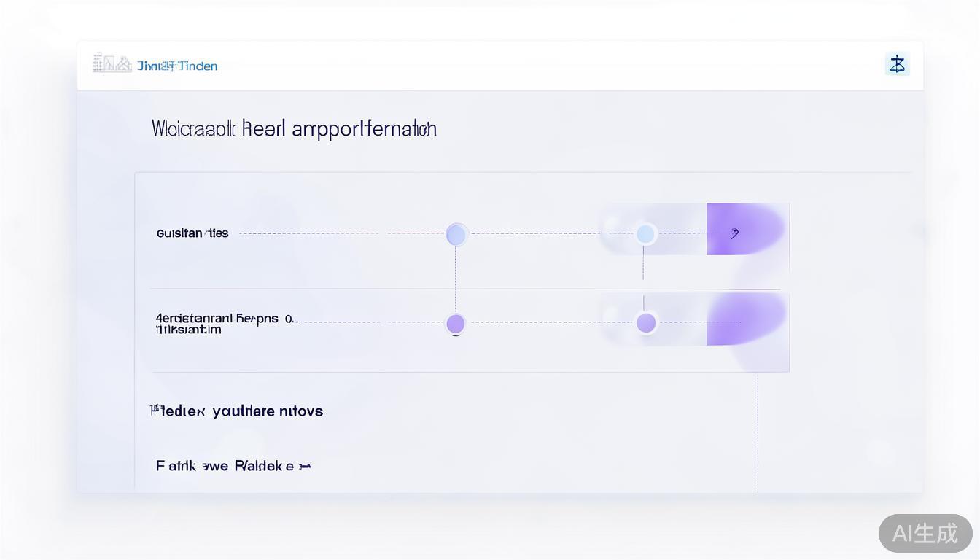Click the 0.. value beside Ferpns label
The width and height of the screenshot is (980, 560).
point(290,319)
